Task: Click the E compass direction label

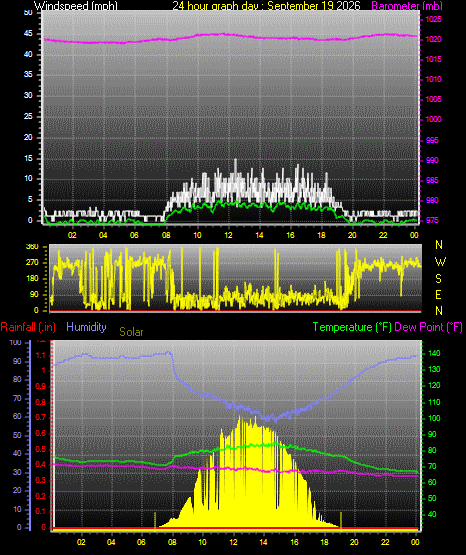Action: coord(438,294)
